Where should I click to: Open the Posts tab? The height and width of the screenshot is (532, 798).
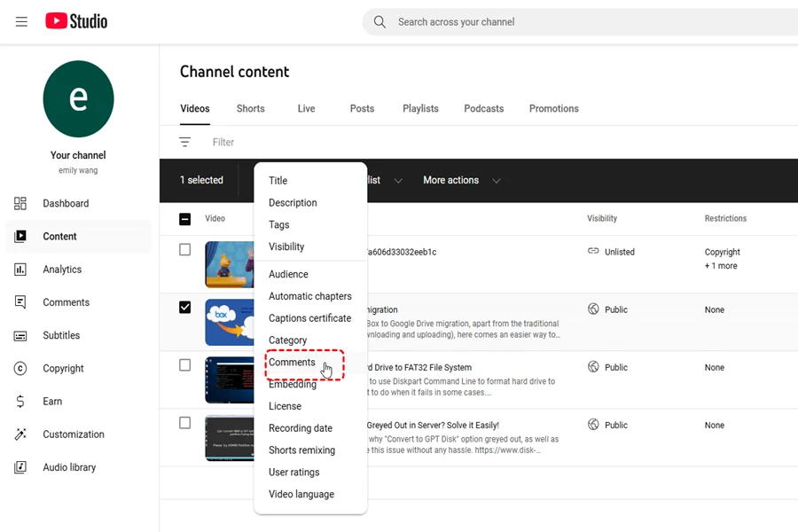click(x=362, y=108)
